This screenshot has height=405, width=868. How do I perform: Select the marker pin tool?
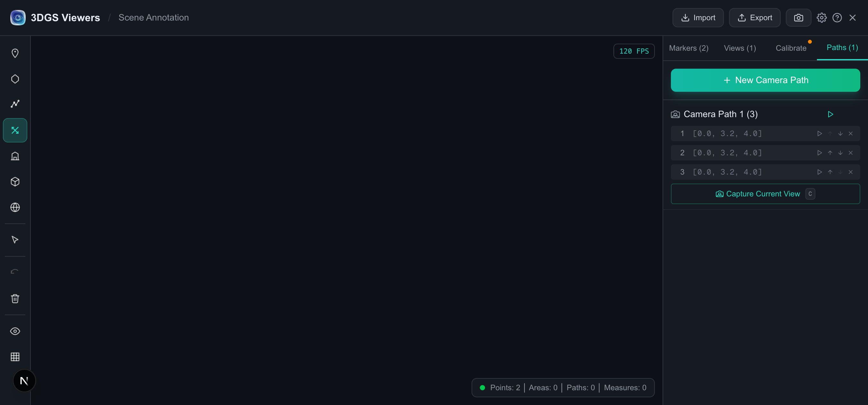tap(15, 53)
